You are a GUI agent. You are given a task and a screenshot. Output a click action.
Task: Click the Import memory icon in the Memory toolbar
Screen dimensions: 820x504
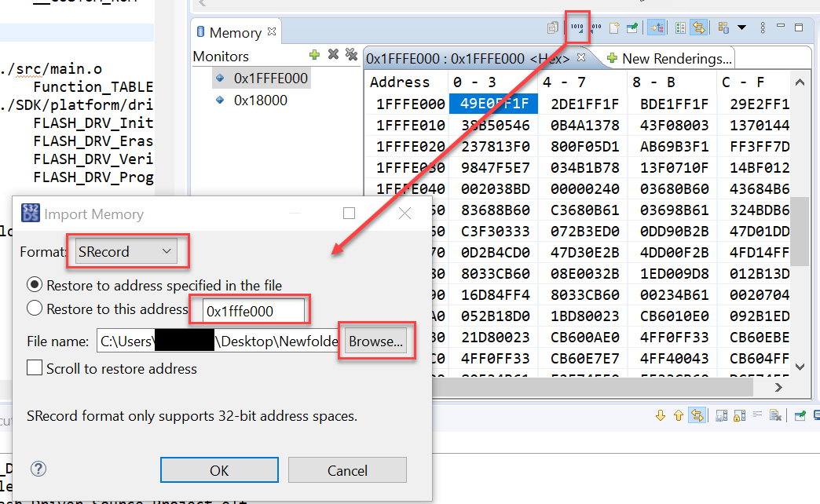click(x=577, y=27)
